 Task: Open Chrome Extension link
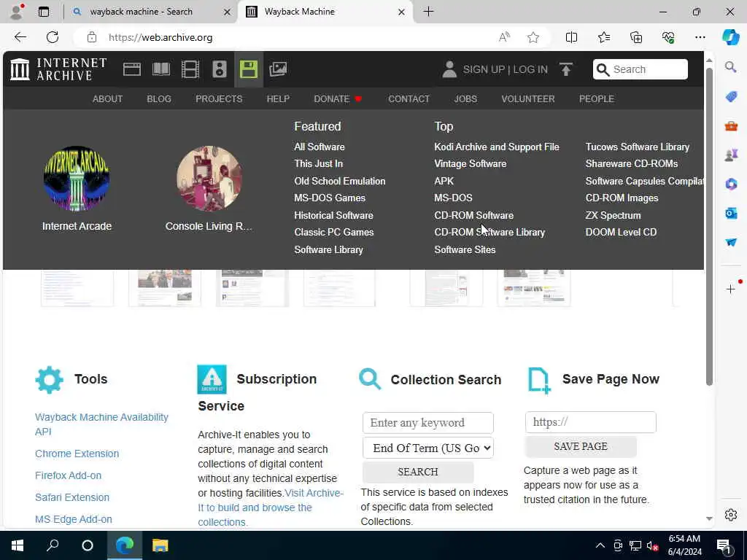tap(77, 454)
